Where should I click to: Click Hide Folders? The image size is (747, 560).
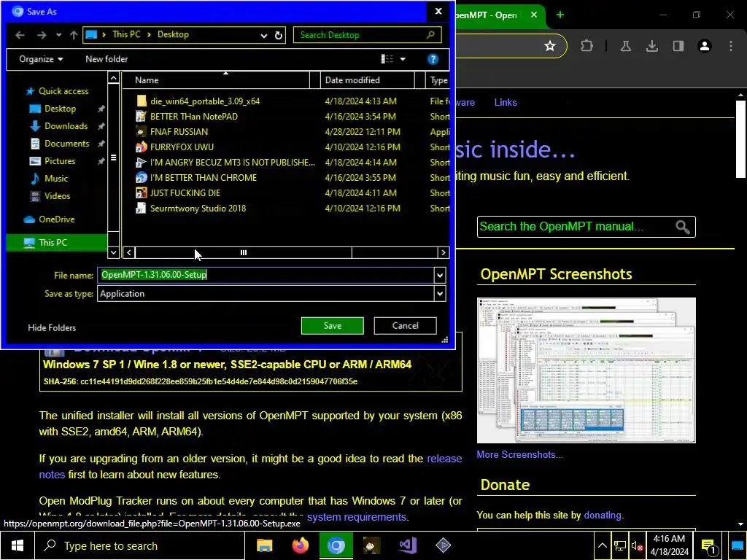(52, 327)
